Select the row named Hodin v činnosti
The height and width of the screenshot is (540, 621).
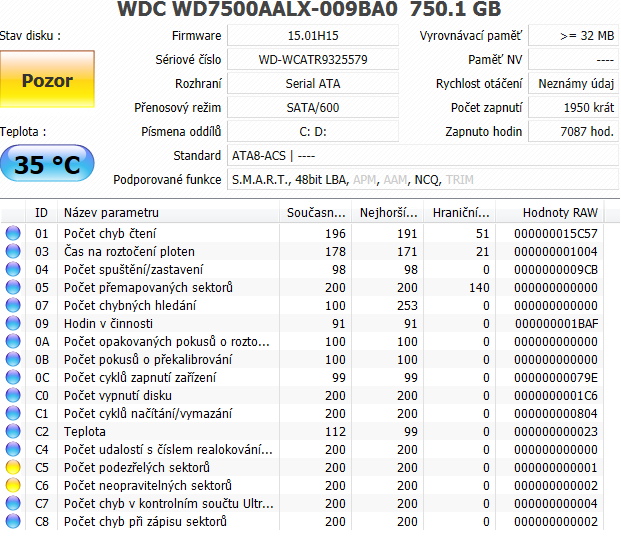click(x=303, y=323)
